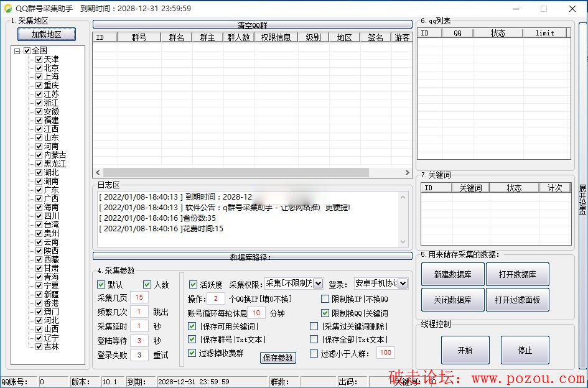Toggle the 上海 region checkbox
This screenshot has height=388, width=588.
39,76
